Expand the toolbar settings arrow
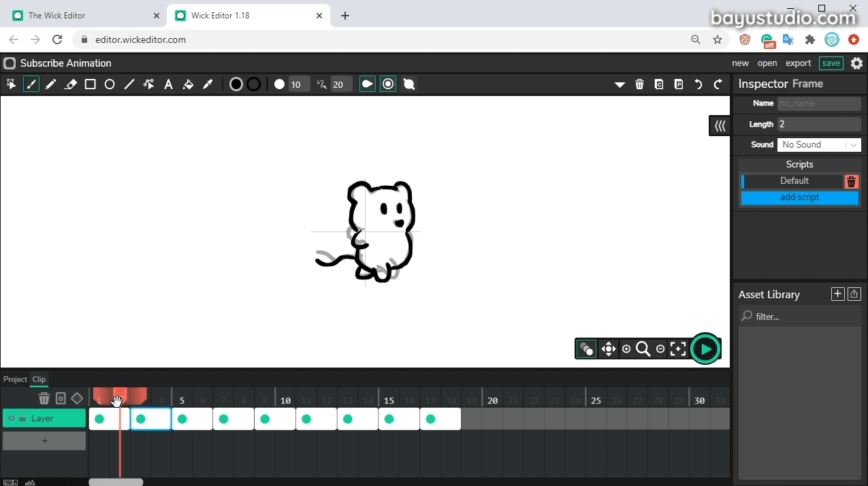This screenshot has width=868, height=486. coord(620,84)
